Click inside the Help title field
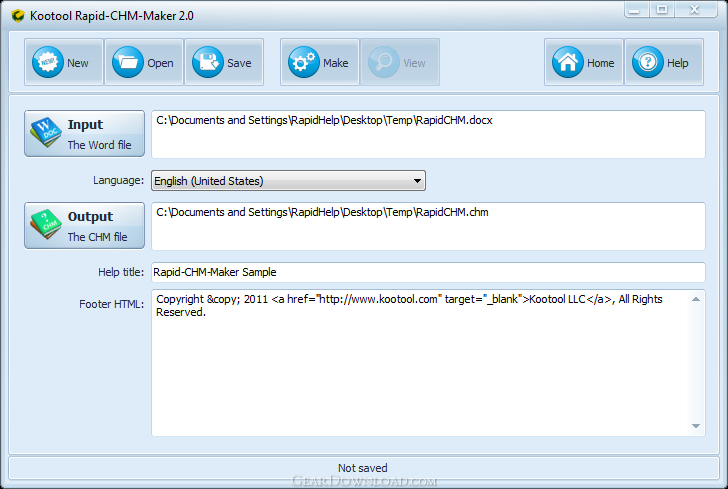The height and width of the screenshot is (489, 728). [x=427, y=272]
